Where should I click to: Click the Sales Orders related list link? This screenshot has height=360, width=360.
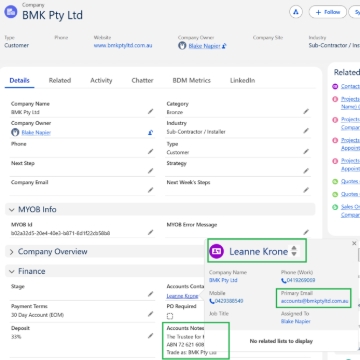point(350,211)
